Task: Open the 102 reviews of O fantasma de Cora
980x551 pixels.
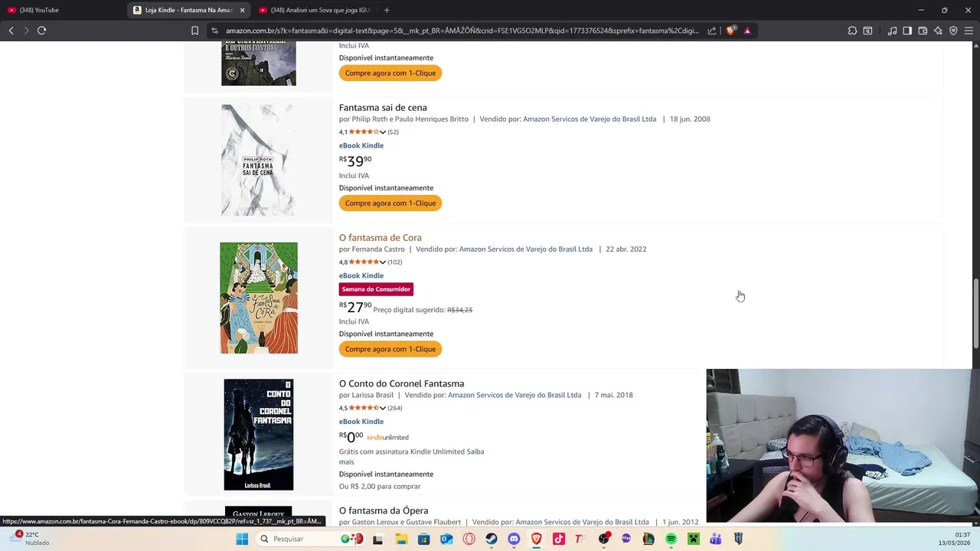Action: (394, 262)
